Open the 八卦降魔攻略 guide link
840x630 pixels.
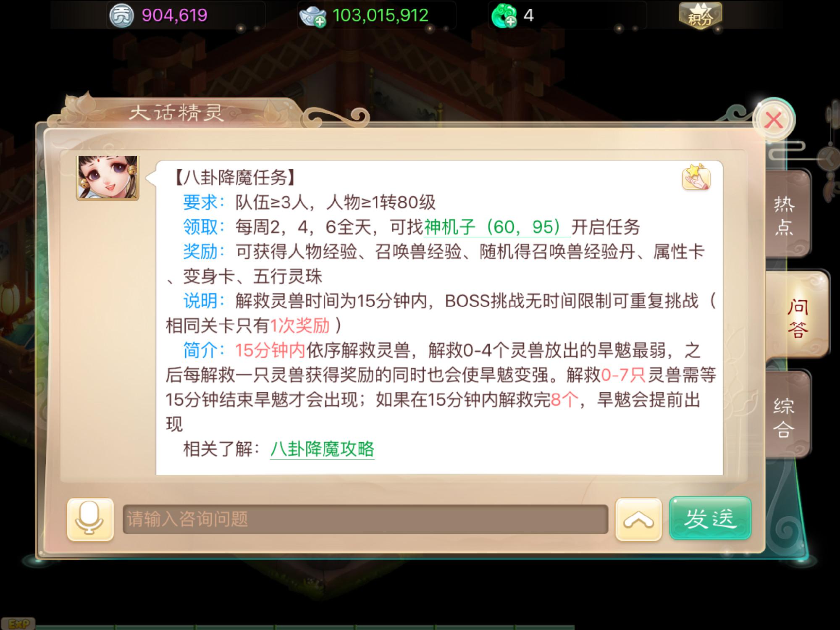[x=322, y=449]
